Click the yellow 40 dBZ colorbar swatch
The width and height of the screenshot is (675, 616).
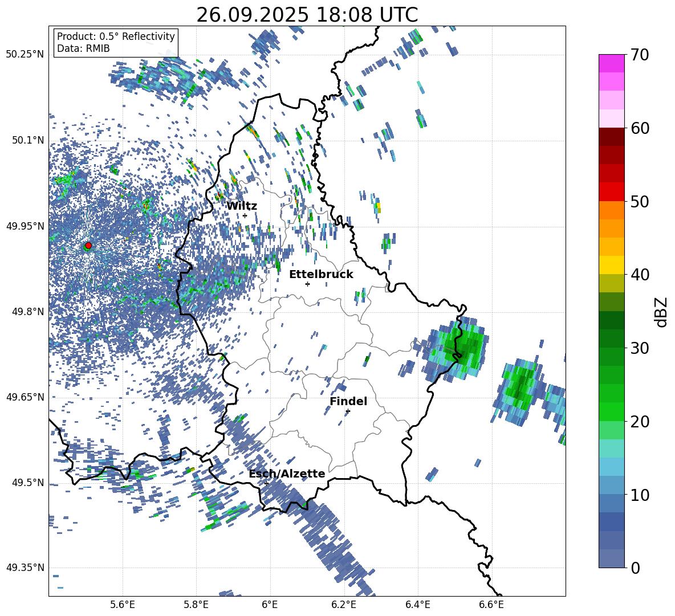tap(611, 265)
